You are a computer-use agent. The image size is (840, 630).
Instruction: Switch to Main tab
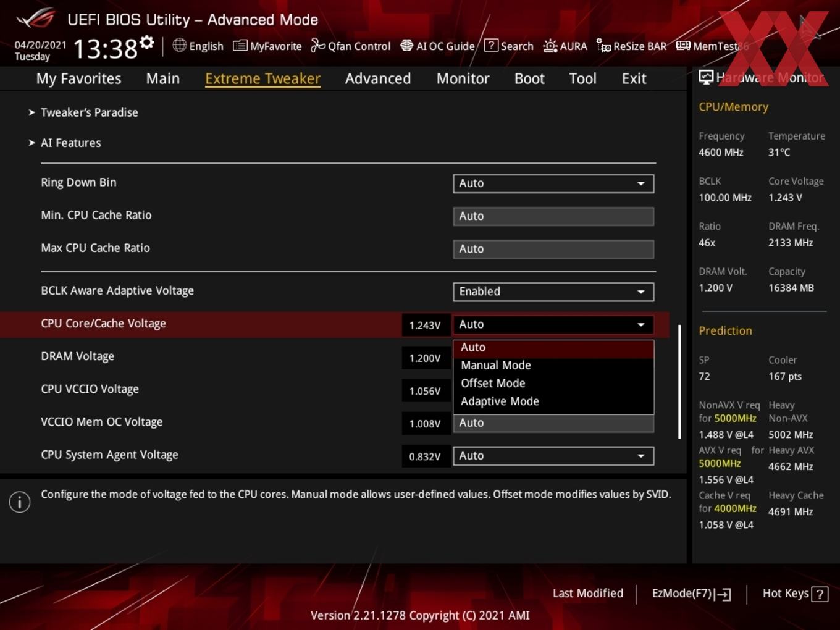pyautogui.click(x=163, y=78)
